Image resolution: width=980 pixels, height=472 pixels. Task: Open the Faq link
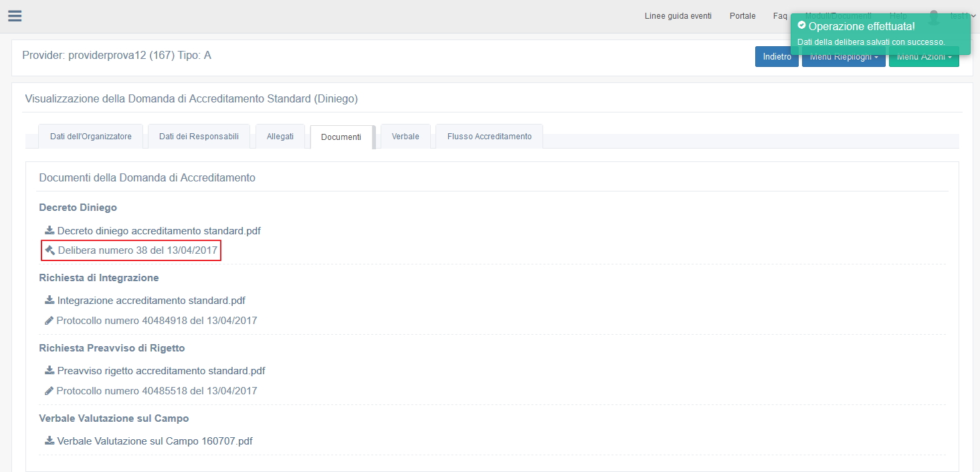pos(780,16)
